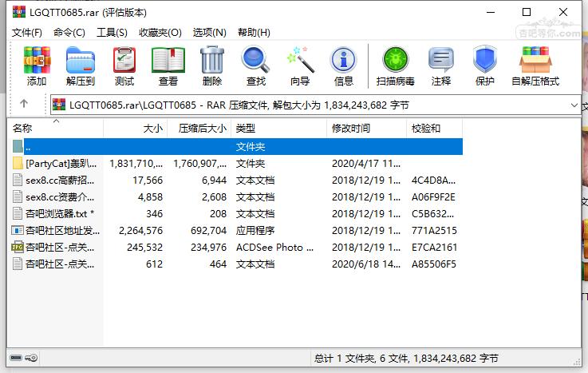This screenshot has height=373, width=588.
Task: Open the 收藏夹(O) menu
Action: (160, 33)
